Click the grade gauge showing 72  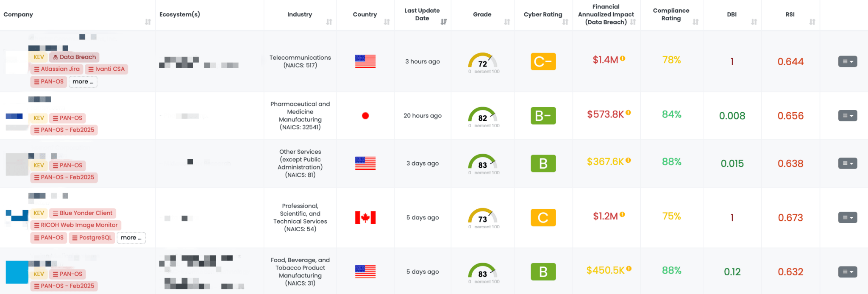click(482, 62)
